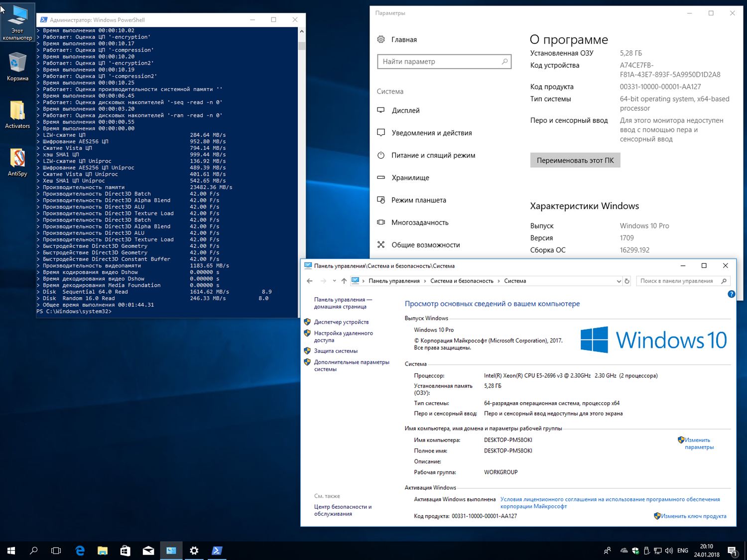Click the Control Panel help question mark icon
The image size is (747, 560).
tap(731, 294)
